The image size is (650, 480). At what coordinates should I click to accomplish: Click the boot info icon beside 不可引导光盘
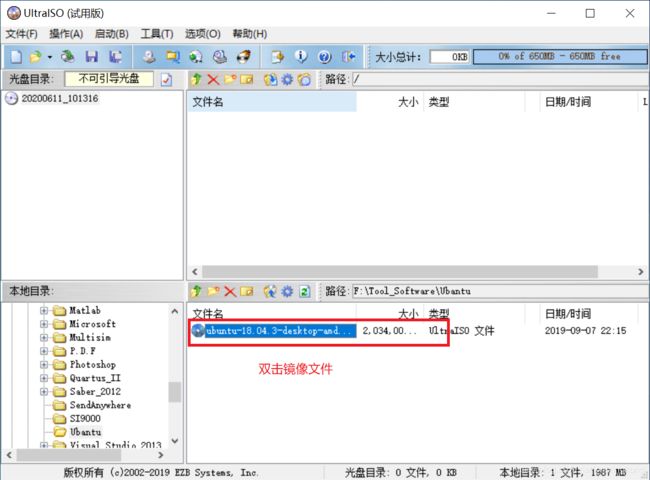(167, 79)
